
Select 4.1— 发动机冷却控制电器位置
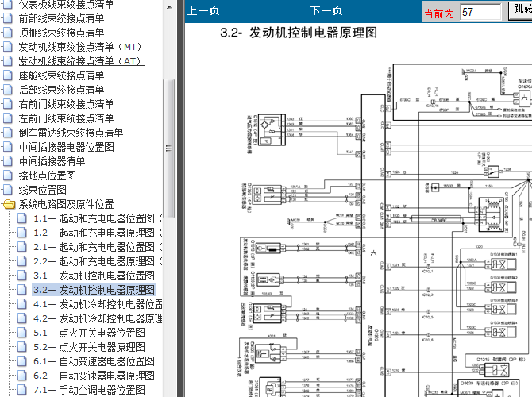(x=98, y=304)
